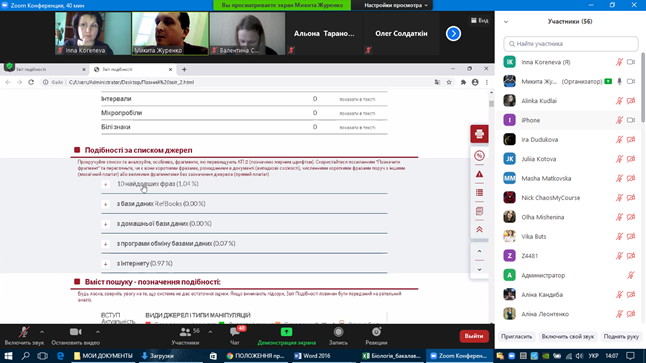Click Включить свой звук button
The width and height of the screenshot is (646, 363).
[x=568, y=337]
